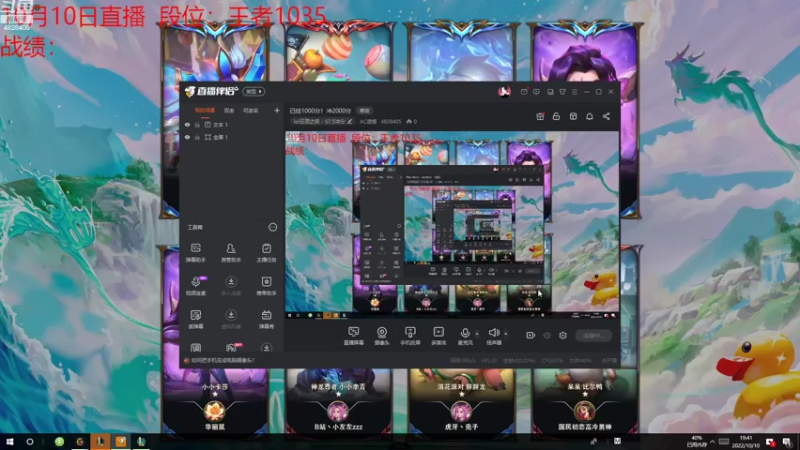Open the user avatar in the title bar
This screenshot has height=450, width=800.
tap(504, 91)
